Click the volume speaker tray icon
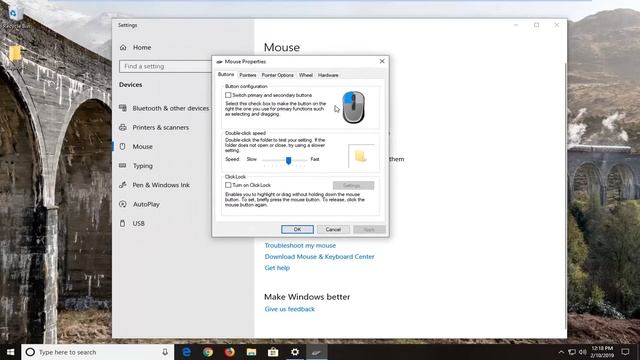The image size is (640, 360). click(582, 352)
